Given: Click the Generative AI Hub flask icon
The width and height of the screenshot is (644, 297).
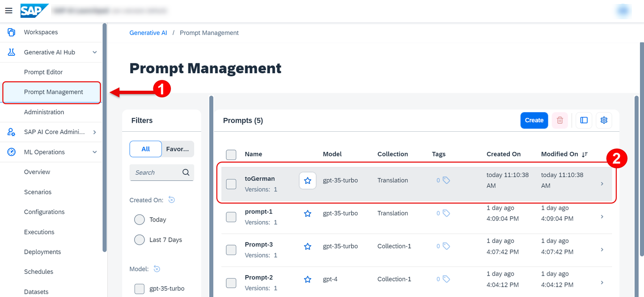Looking at the screenshot, I should [x=12, y=52].
